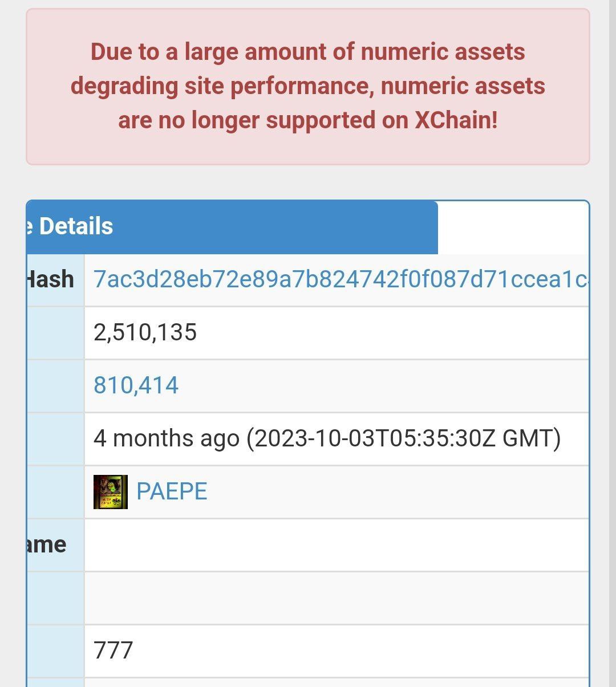
Task: Open the transaction hash link starting 7ac3d28eb
Action: coord(341,279)
